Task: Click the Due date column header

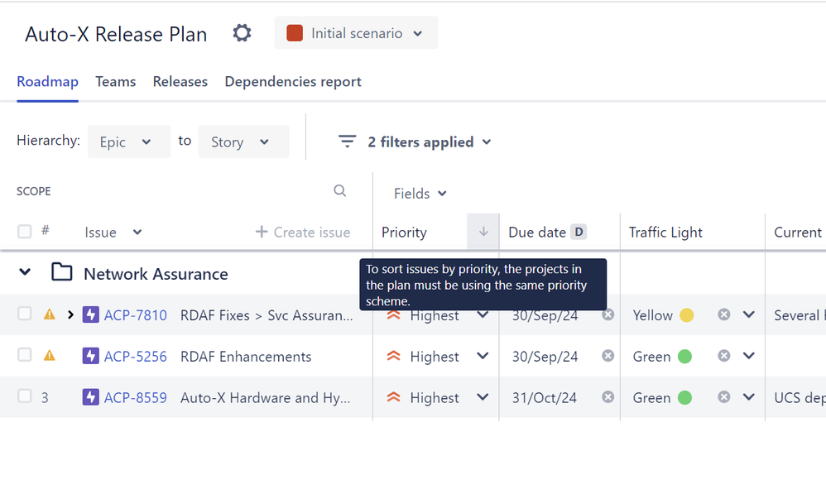Action: pyautogui.click(x=537, y=233)
